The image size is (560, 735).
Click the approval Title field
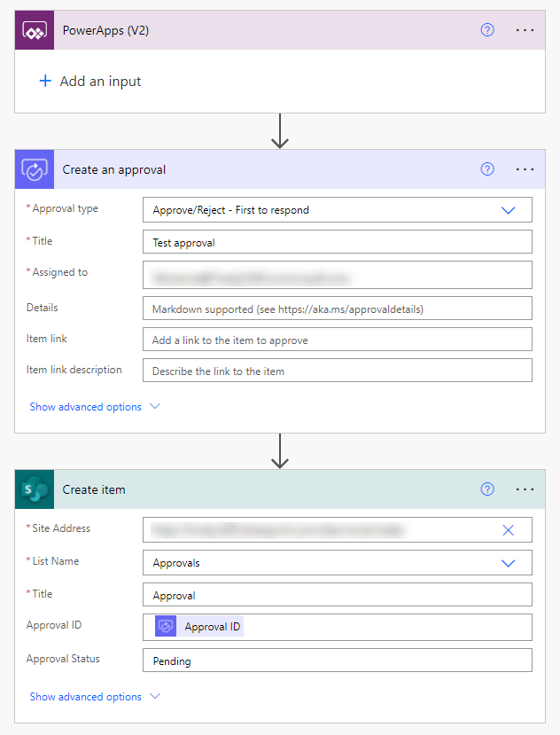pos(337,242)
